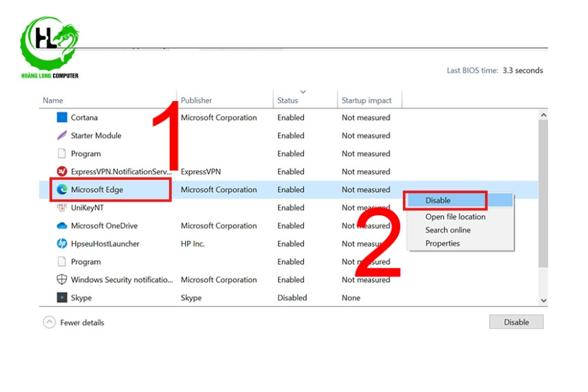The width and height of the screenshot is (588, 392).
Task: Select the UniKeyNT startup icon
Action: [x=62, y=208]
